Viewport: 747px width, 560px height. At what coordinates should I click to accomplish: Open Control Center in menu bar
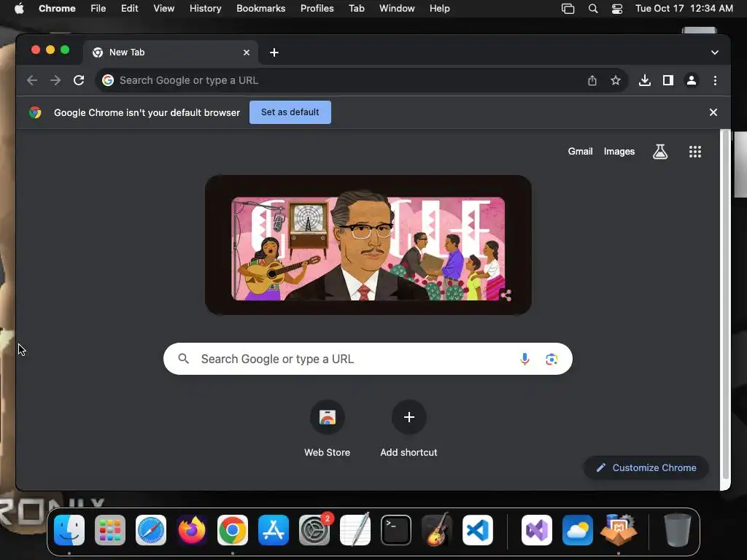click(x=617, y=9)
